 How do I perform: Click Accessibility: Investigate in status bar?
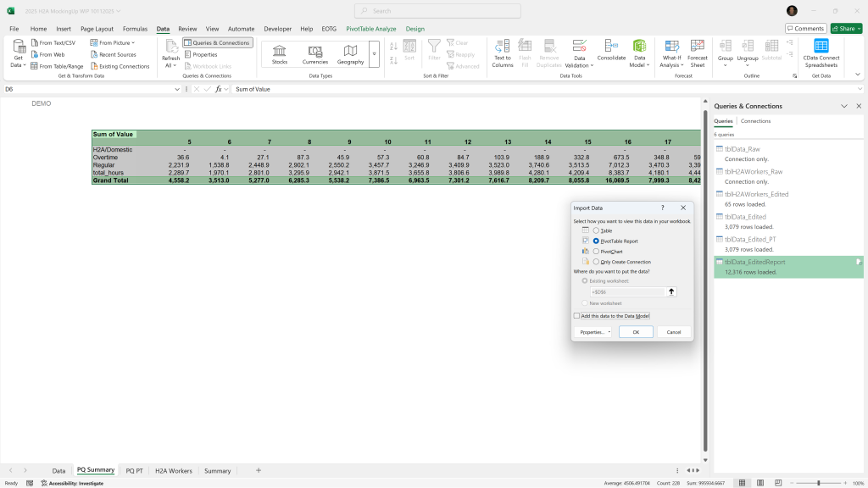(x=72, y=483)
